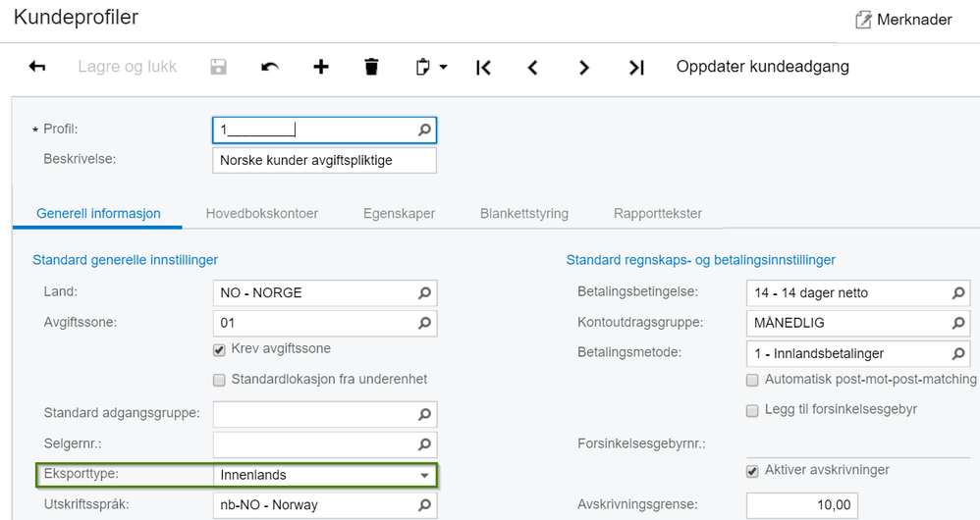This screenshot has height=520, width=980.
Task: Add a new customer profile record
Action: [x=321, y=67]
